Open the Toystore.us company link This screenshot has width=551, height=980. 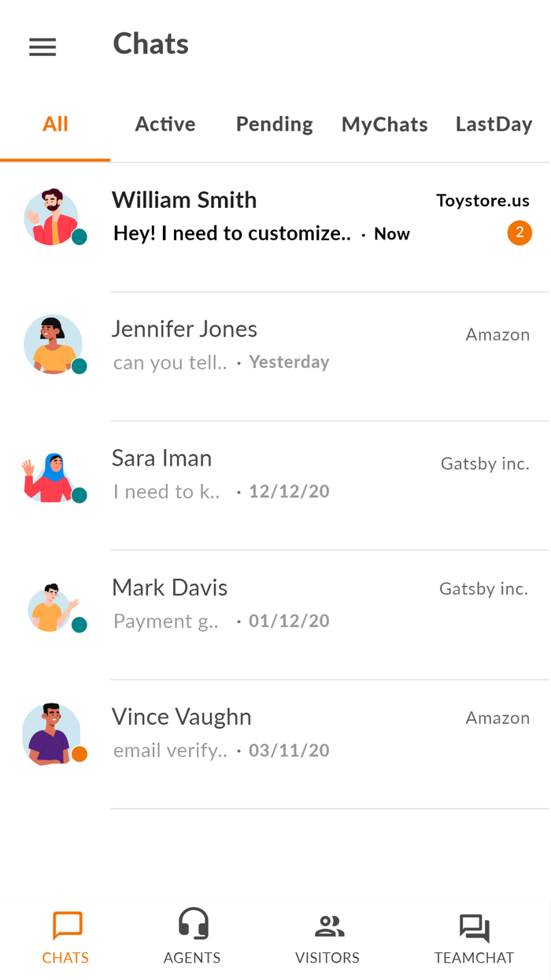(483, 200)
